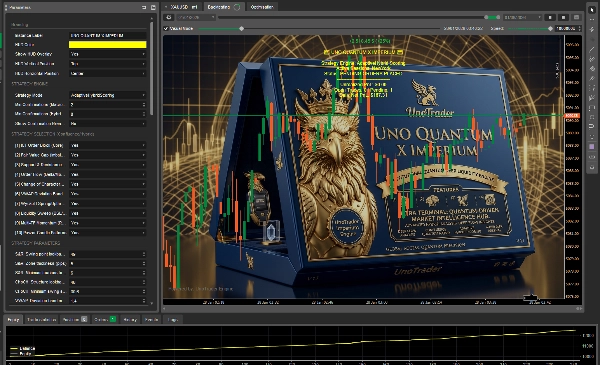Switch to the Optimisation tab
600x365 pixels.
coord(262,7)
